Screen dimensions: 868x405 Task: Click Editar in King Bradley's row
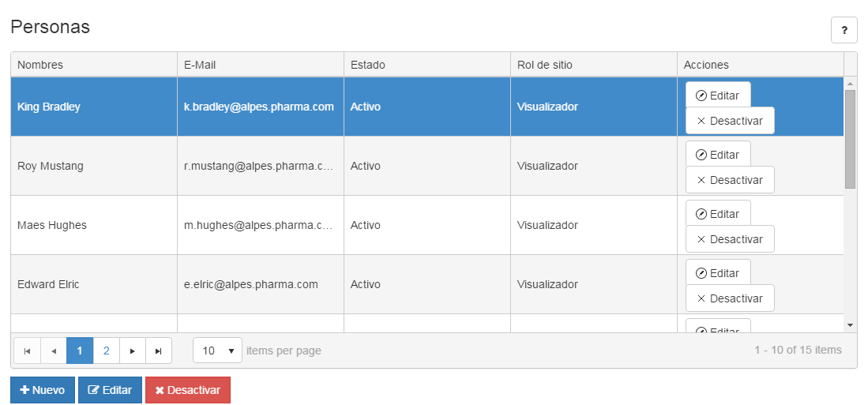pos(718,96)
